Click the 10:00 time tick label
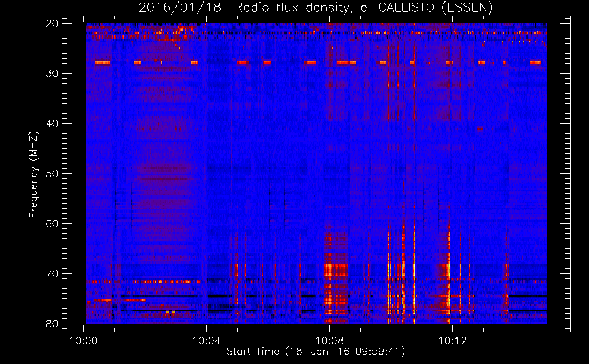589x364 pixels. (x=84, y=341)
